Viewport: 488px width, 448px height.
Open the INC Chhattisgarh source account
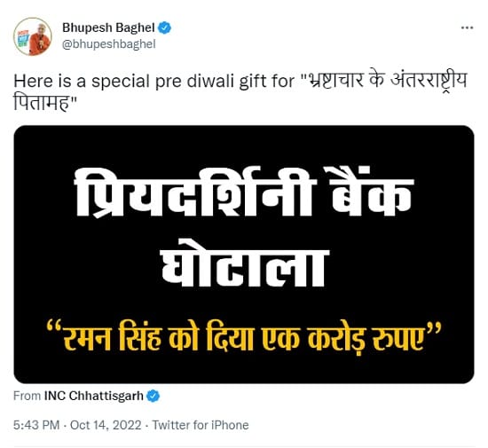(x=94, y=396)
